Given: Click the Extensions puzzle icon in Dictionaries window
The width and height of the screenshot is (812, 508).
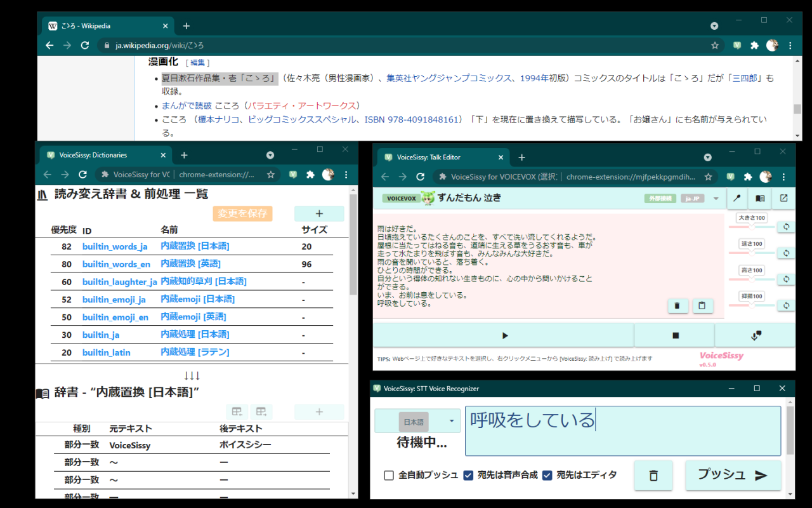Looking at the screenshot, I should click(310, 175).
